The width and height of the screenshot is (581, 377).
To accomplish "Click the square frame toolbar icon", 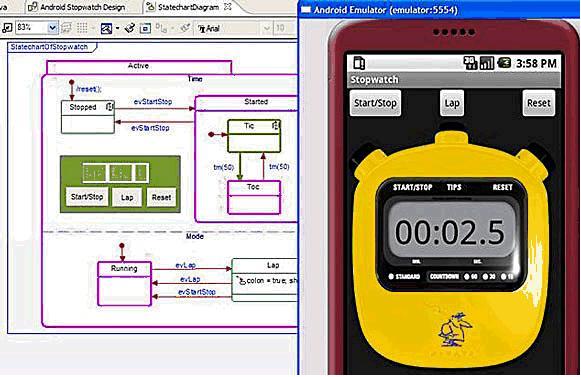I will (x=145, y=28).
